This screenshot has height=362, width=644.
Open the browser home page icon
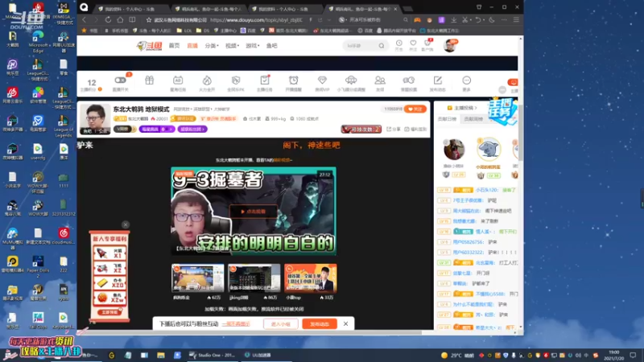[x=120, y=19]
